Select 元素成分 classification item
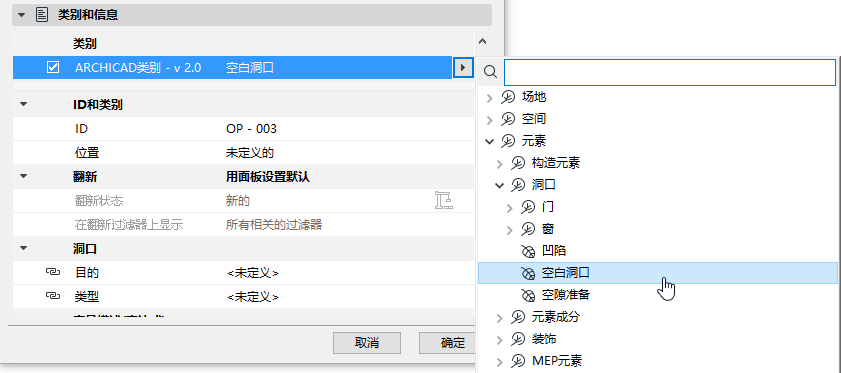841x373 pixels. point(556,317)
